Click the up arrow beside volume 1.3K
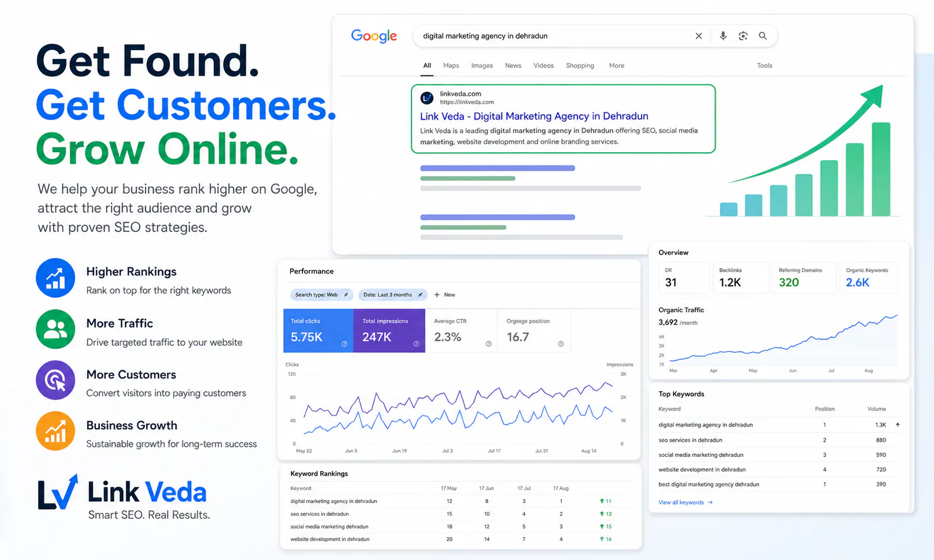Image resolution: width=934 pixels, height=560 pixels. click(x=898, y=424)
